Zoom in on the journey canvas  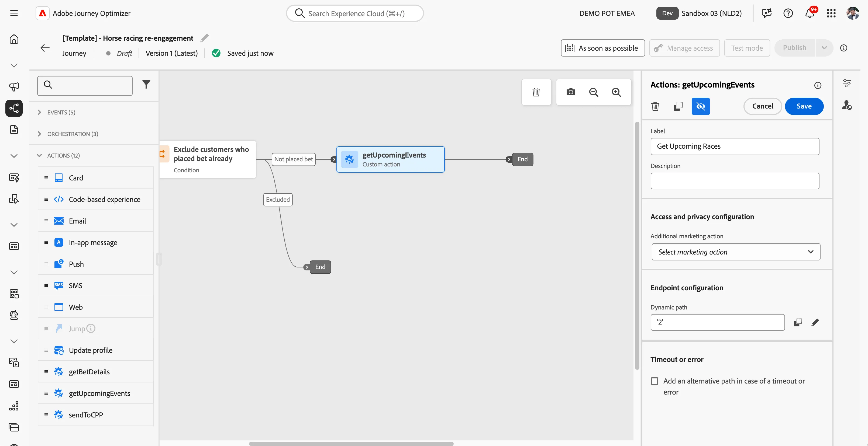(x=616, y=92)
